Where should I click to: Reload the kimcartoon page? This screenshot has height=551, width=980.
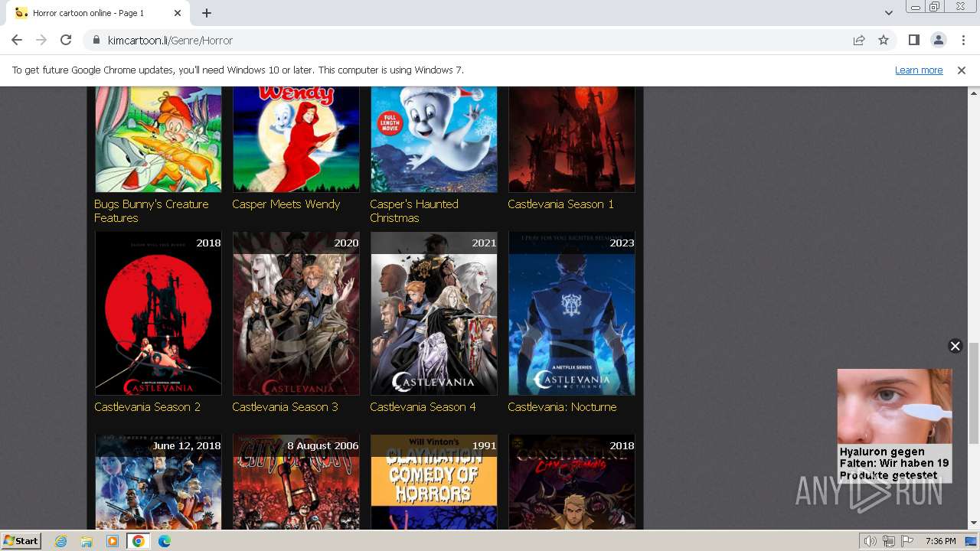(x=66, y=40)
